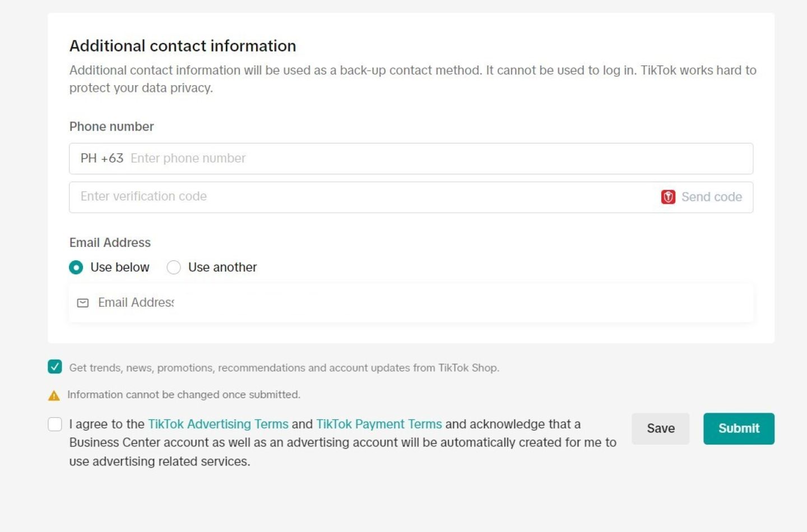
Task: Uncheck the TikTok Shop updates checkbox
Action: click(55, 367)
